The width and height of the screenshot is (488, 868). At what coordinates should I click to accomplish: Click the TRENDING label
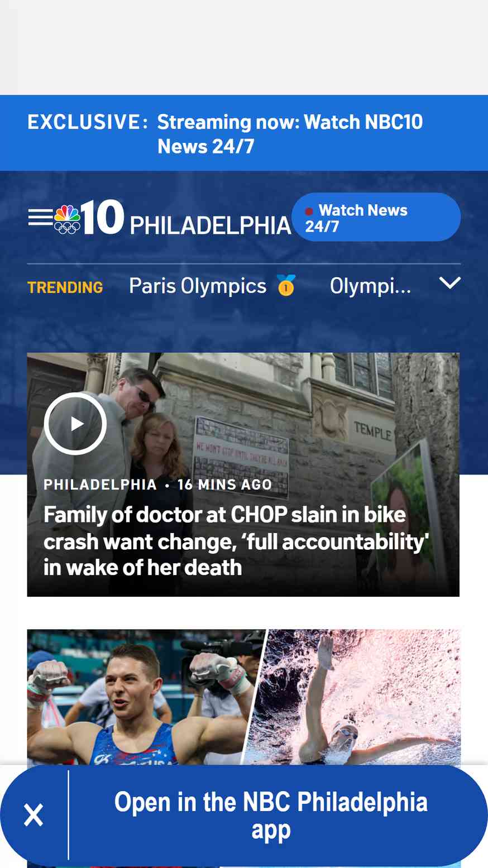[x=65, y=287]
